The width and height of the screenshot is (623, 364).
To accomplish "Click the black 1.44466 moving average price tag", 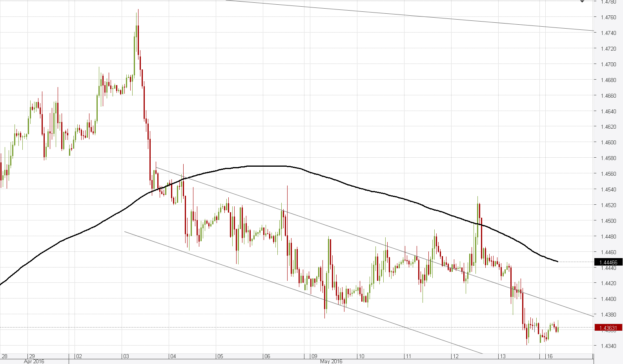I will (x=608, y=262).
